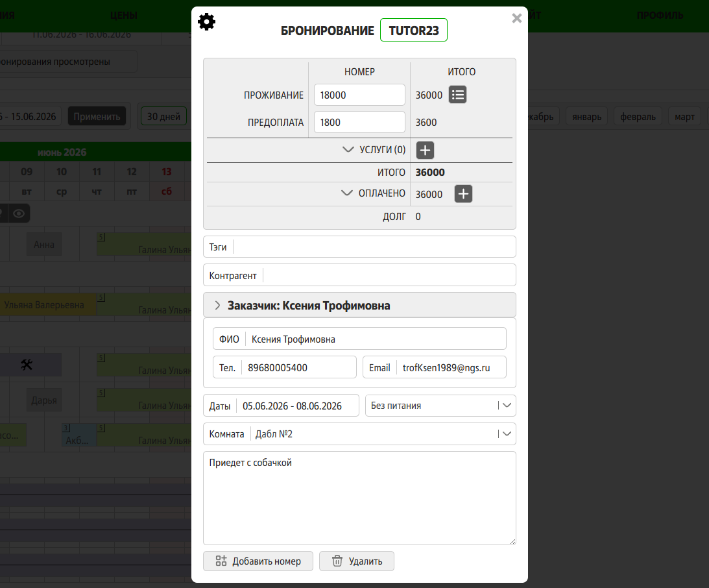Screen dimensions: 709x588
Task: Click the TUTOR23 booking code button
Action: [414, 31]
